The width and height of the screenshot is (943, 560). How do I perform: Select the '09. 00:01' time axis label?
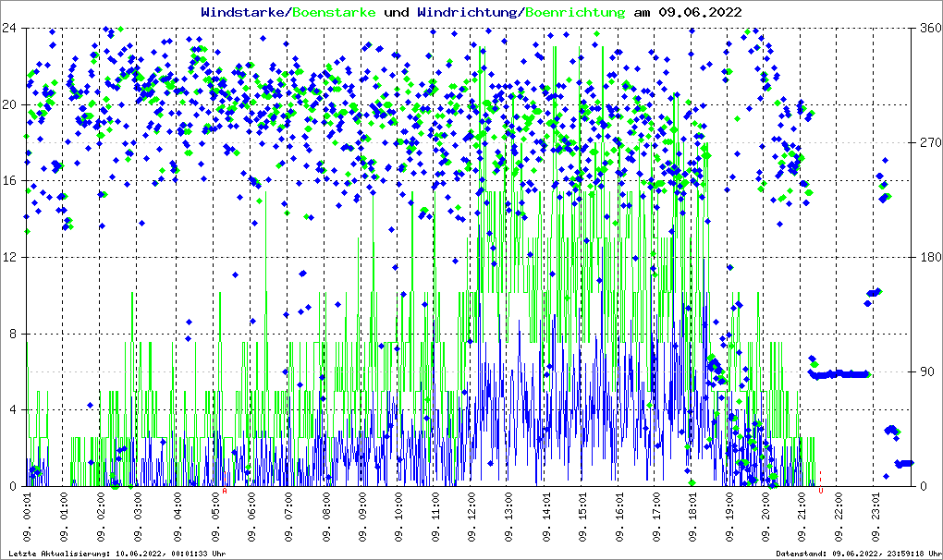point(29,517)
